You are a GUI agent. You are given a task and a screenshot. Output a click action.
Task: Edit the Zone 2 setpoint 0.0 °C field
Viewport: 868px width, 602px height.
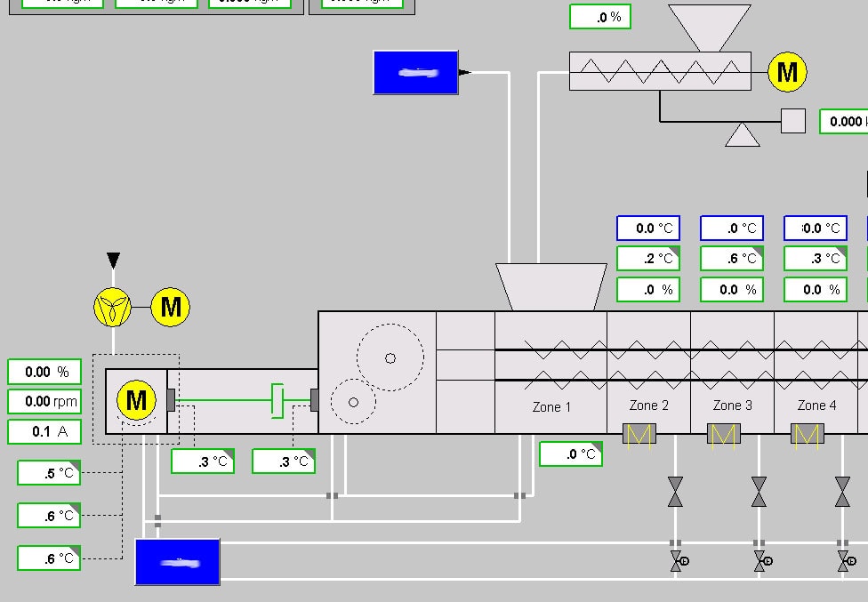point(648,228)
